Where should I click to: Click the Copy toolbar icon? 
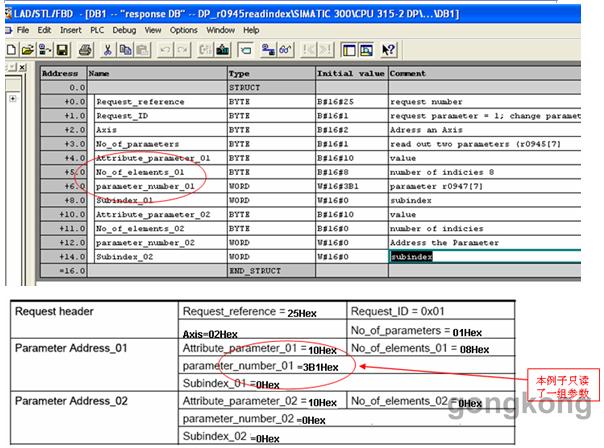[x=125, y=50]
